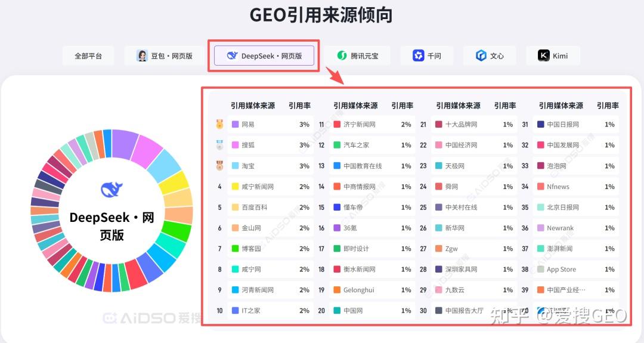Click the 中国网 row
This screenshot has height=343, width=644.
pyautogui.click(x=372, y=311)
